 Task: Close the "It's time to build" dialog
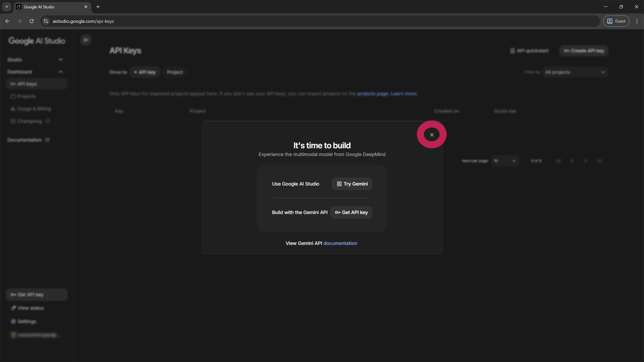(432, 135)
